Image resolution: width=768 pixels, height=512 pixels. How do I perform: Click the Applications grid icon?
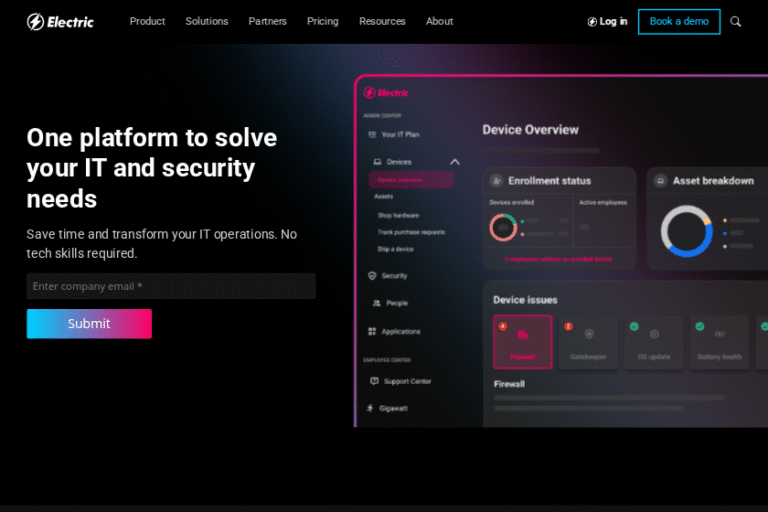(x=372, y=331)
